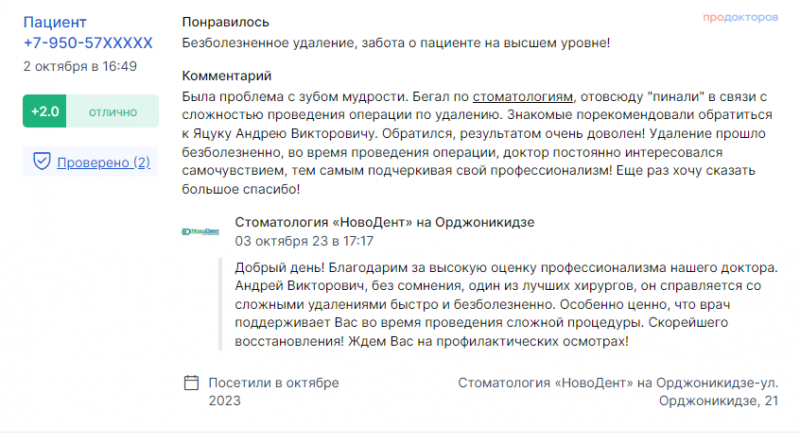The height and width of the screenshot is (443, 800).
Task: Click the отлично rating label
Action: [113, 112]
